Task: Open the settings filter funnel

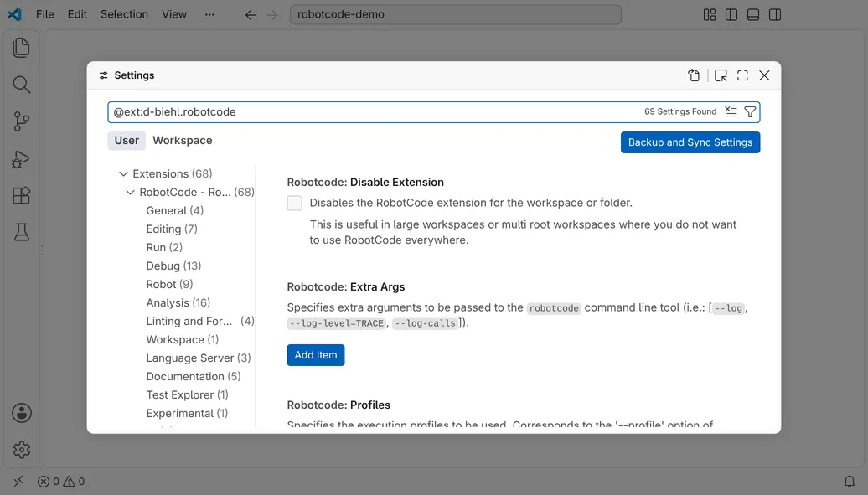Action: click(750, 112)
